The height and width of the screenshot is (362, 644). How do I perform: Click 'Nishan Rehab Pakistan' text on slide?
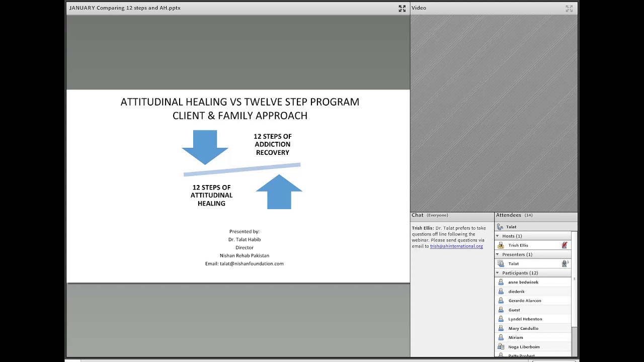tap(245, 255)
